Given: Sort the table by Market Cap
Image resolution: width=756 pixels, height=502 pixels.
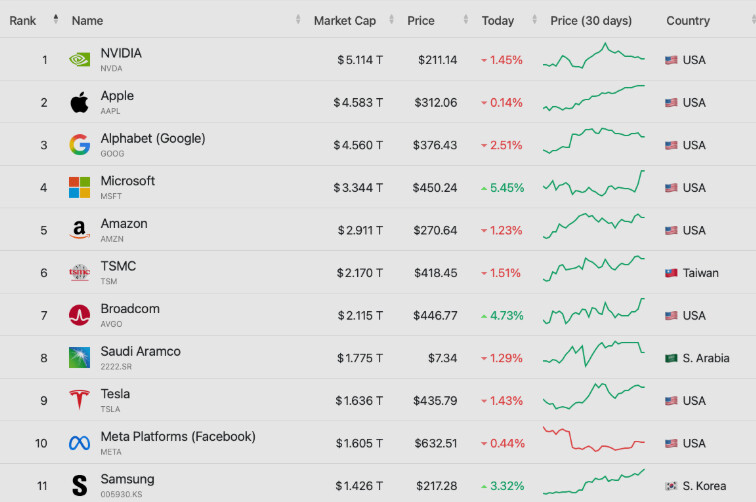Looking at the screenshot, I should 345,21.
